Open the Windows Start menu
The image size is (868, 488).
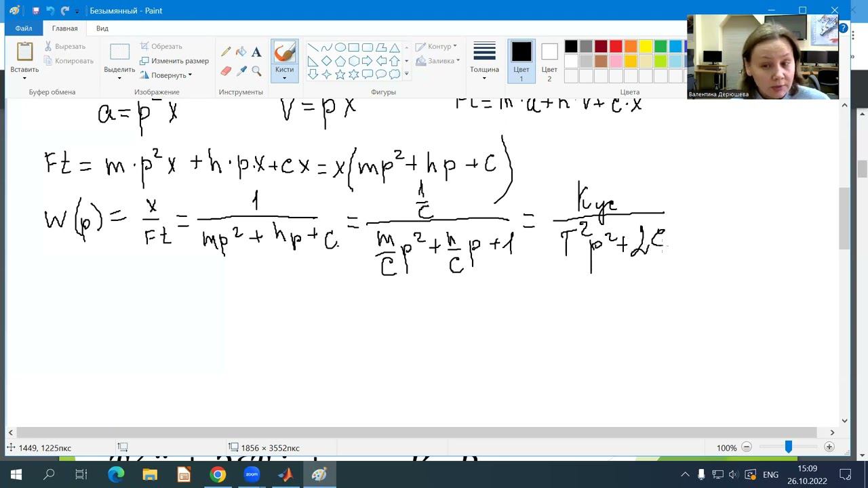point(16,474)
